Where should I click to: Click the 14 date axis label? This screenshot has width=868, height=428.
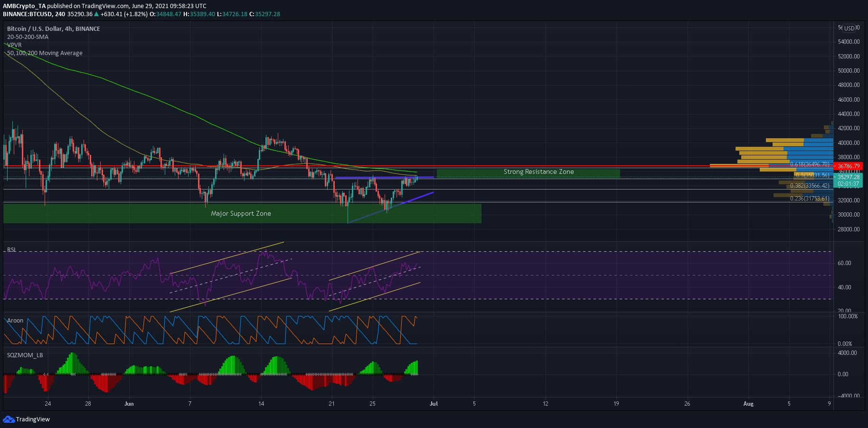261,403
